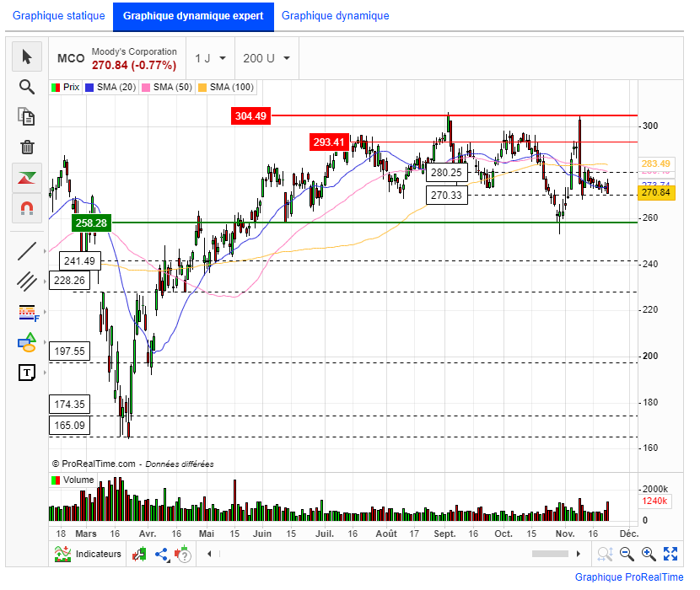Click the 165.09 level label
Screen dimensions: 700x590
click(x=69, y=426)
